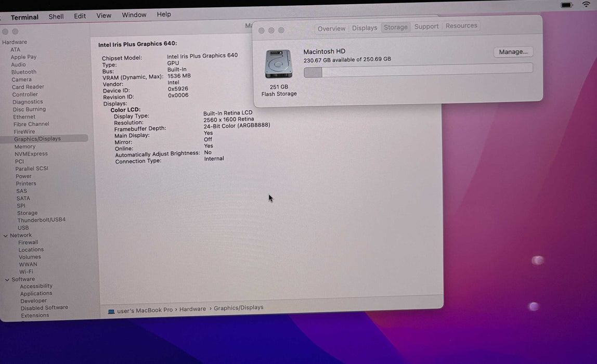Click the MacBook Pro icon in path bar

click(111, 311)
